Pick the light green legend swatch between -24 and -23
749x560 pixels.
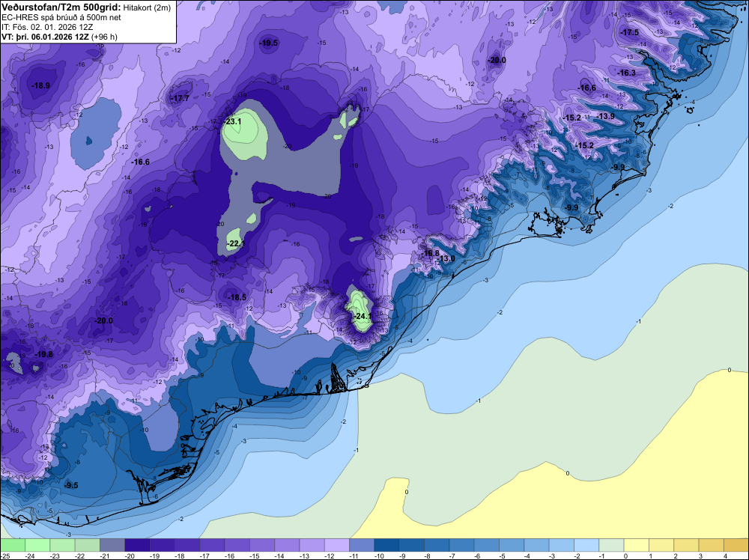[x=37, y=544]
